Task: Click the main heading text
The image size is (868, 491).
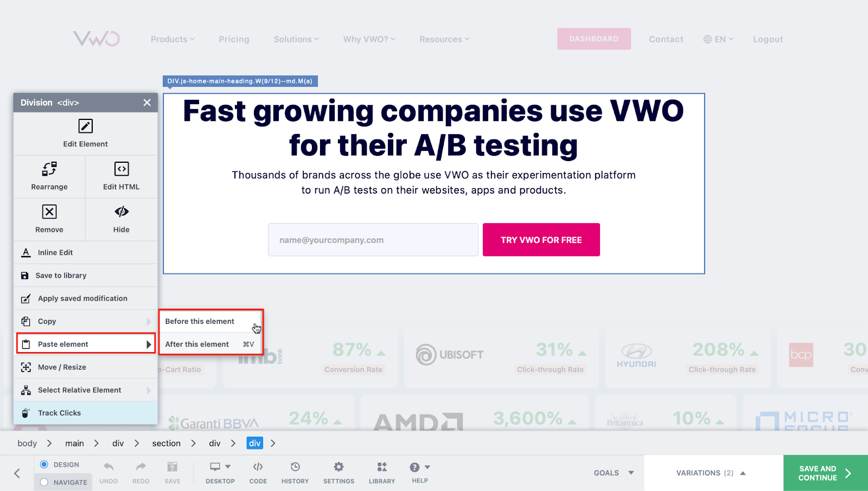Action: pos(433,128)
